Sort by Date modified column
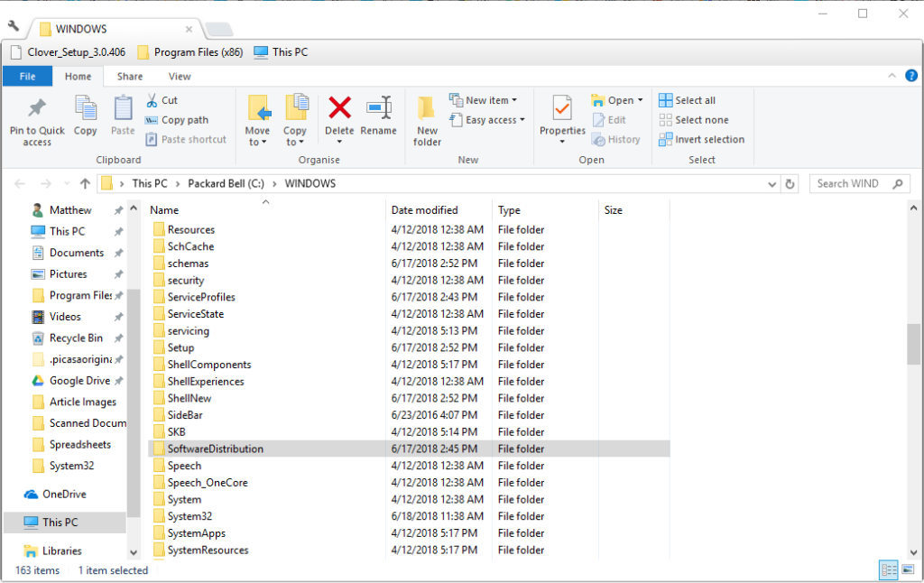 [439, 210]
